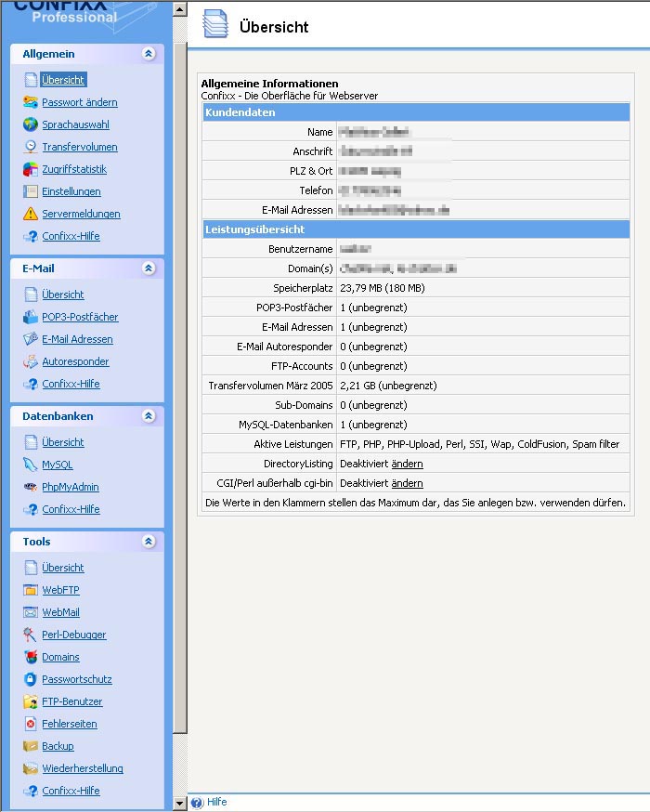Click the Einstellungen icon
This screenshot has height=812, width=650.
pos(31,191)
